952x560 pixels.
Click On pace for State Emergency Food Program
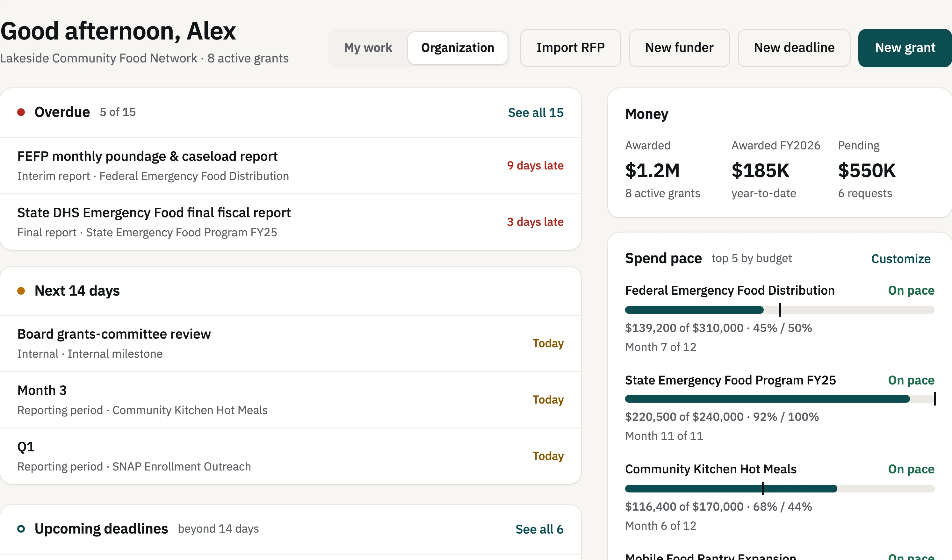click(911, 380)
